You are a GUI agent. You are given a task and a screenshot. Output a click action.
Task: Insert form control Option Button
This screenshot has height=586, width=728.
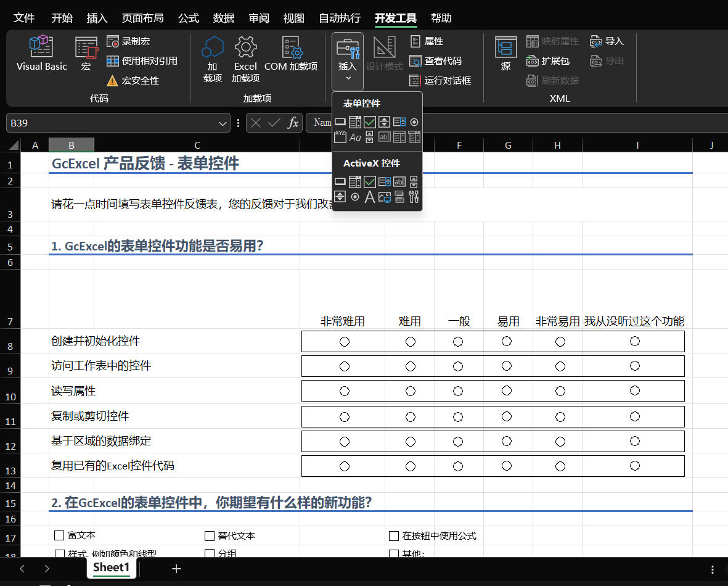coord(414,122)
